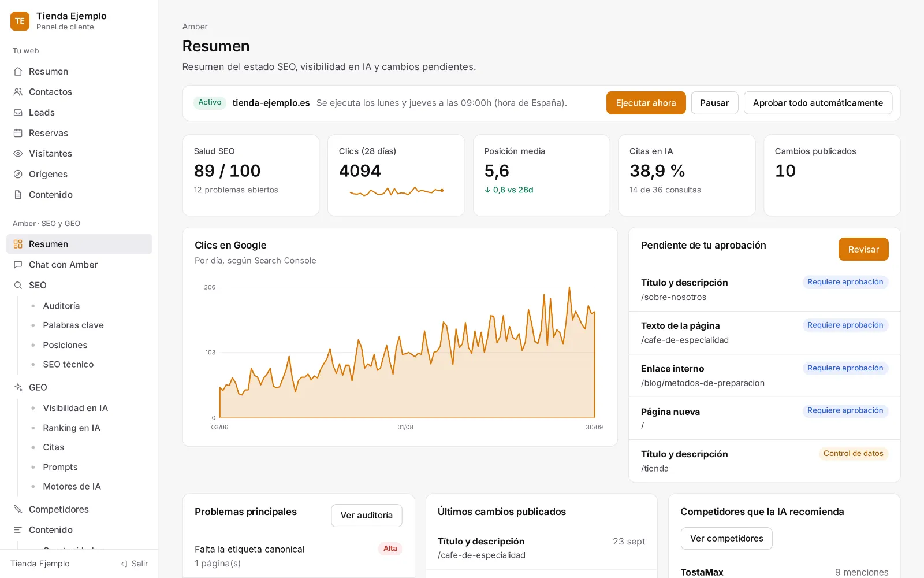The width and height of the screenshot is (924, 578).
Task: Click the Control de datos badge
Action: coord(853,454)
